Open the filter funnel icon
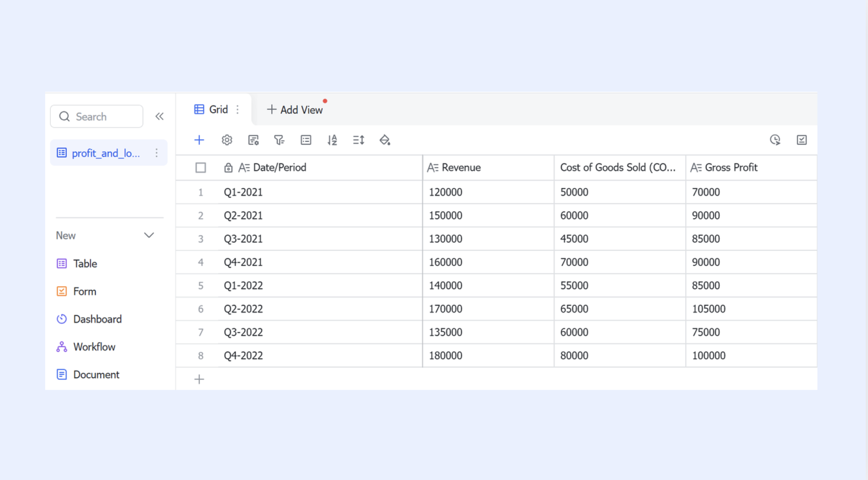 [x=279, y=140]
